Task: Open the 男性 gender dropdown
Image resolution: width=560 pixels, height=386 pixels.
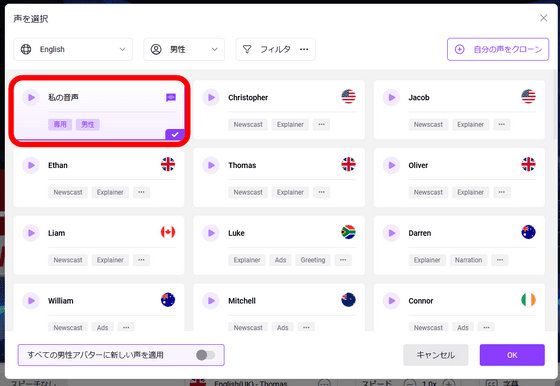Action: pyautogui.click(x=184, y=49)
